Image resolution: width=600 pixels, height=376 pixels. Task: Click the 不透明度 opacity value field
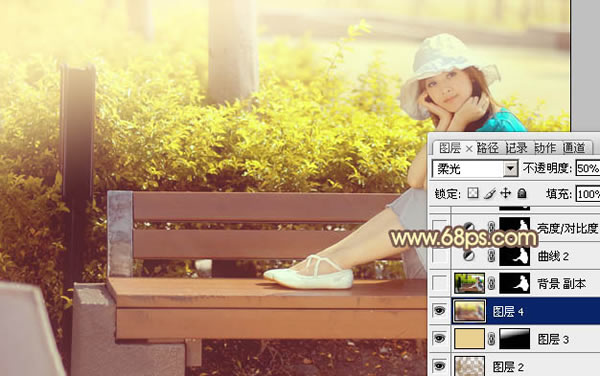coord(588,168)
